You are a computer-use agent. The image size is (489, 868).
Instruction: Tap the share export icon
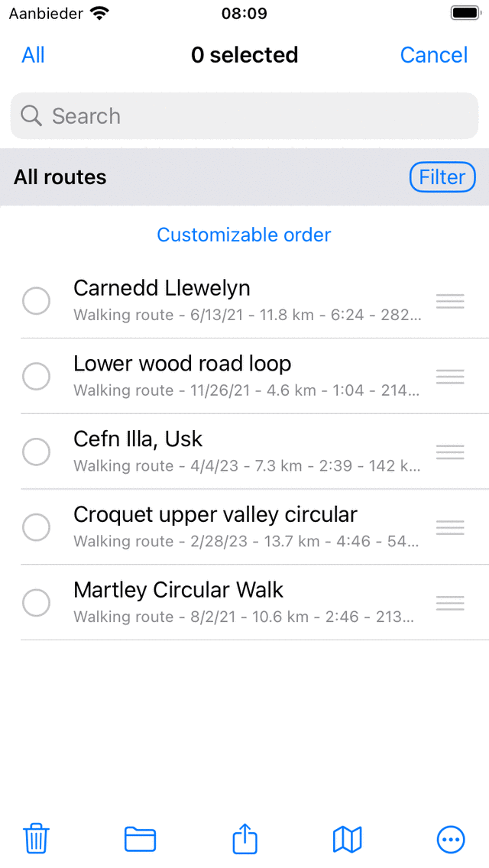(x=244, y=839)
